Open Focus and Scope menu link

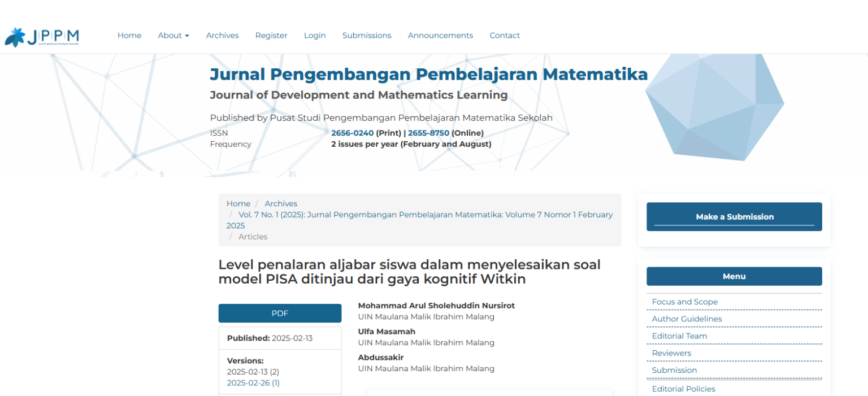(x=684, y=302)
